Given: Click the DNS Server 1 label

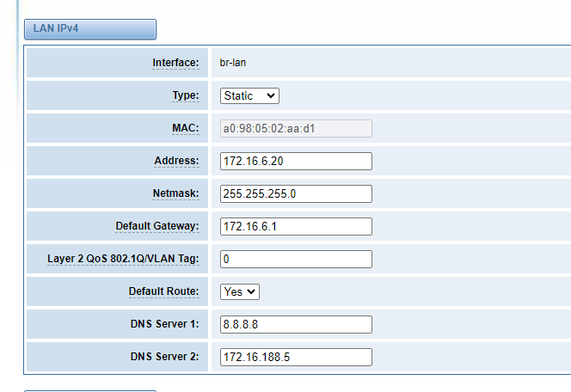Looking at the screenshot, I should point(164,324).
